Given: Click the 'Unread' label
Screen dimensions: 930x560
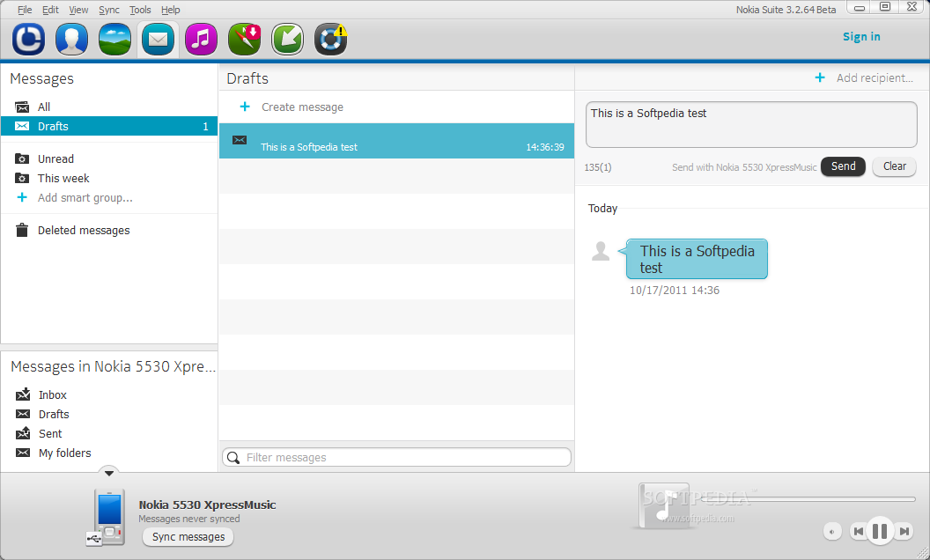Looking at the screenshot, I should [55, 159].
